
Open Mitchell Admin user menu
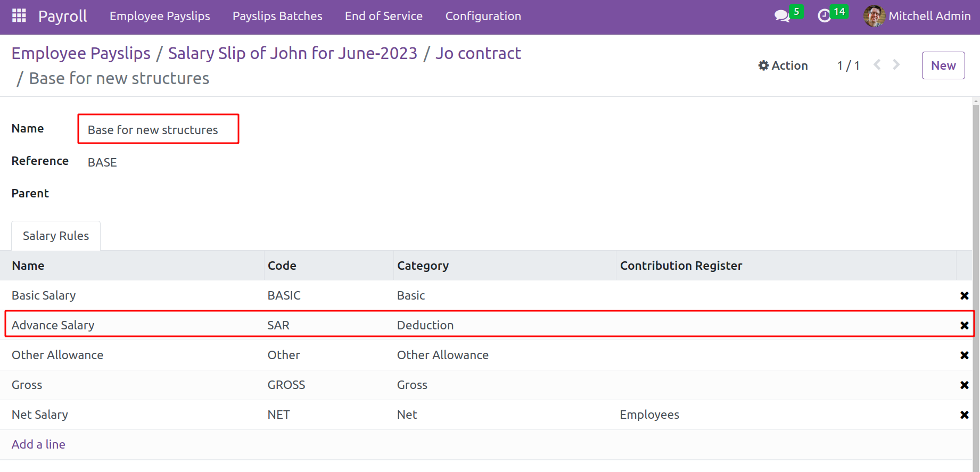[x=917, y=16]
